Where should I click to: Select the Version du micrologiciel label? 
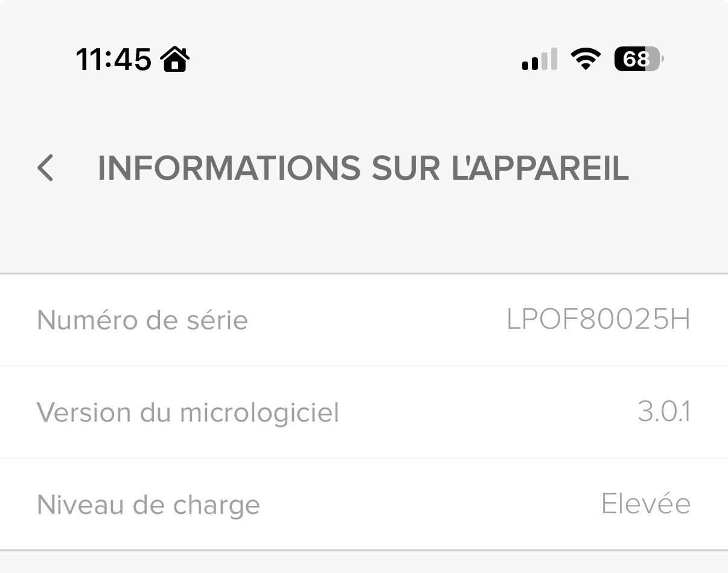[188, 413]
